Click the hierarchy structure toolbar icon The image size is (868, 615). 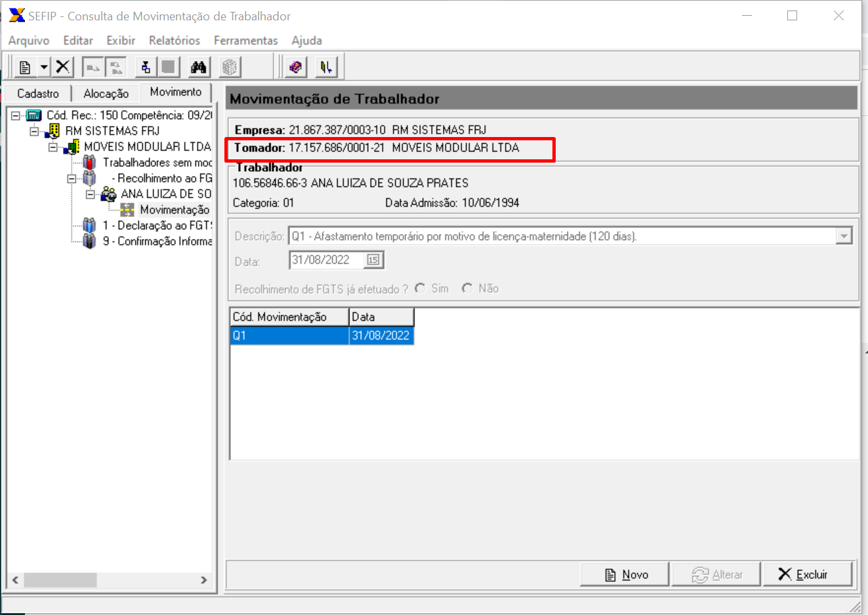[x=146, y=67]
